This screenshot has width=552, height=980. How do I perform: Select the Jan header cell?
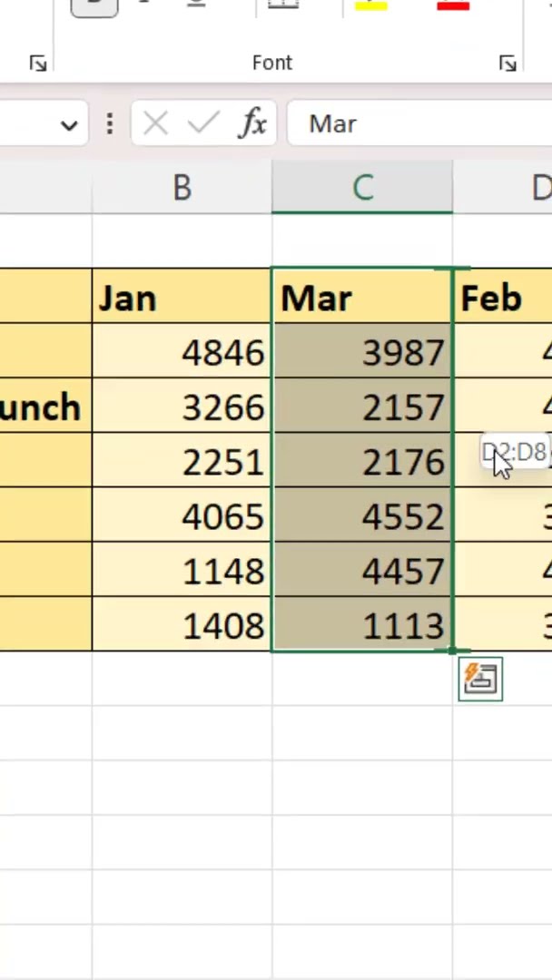point(182,298)
